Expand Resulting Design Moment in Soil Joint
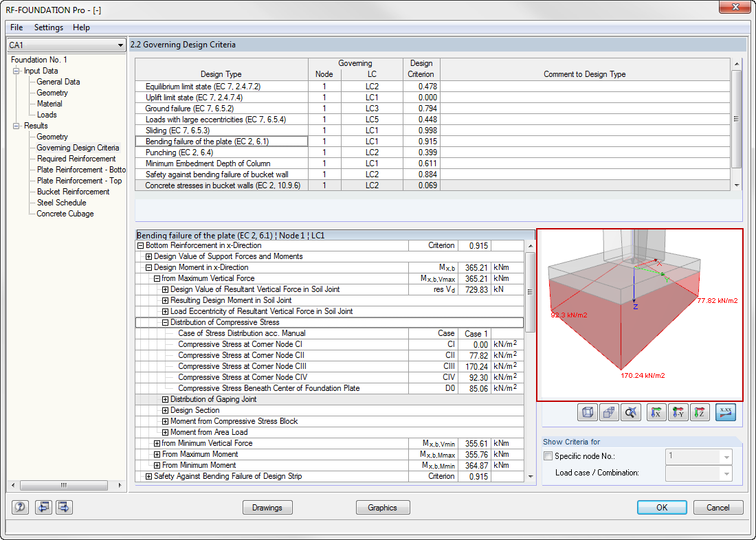 point(166,300)
